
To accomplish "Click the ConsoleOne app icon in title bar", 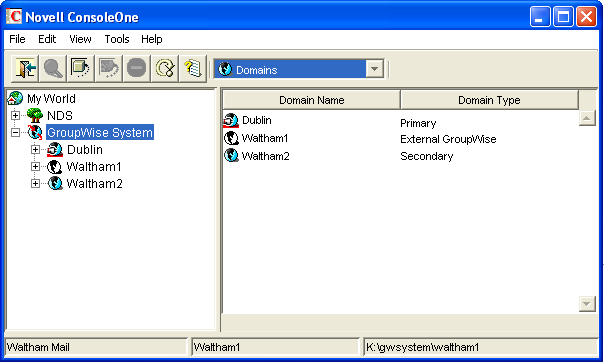I will tap(13, 17).
